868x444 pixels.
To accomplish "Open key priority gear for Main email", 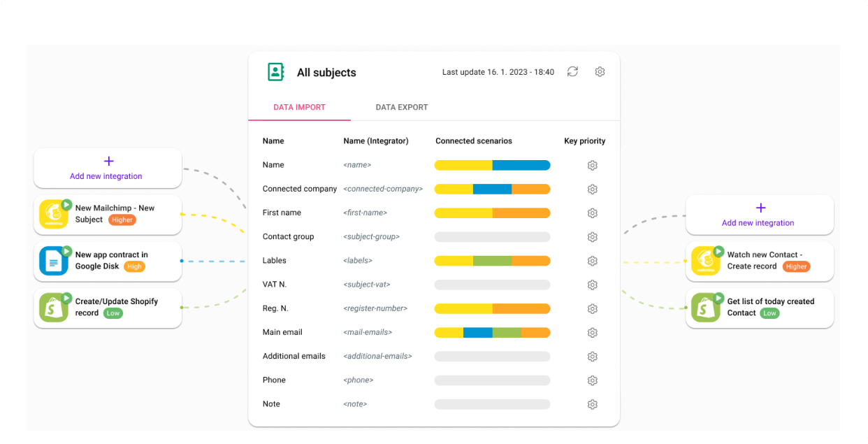I will [x=592, y=333].
